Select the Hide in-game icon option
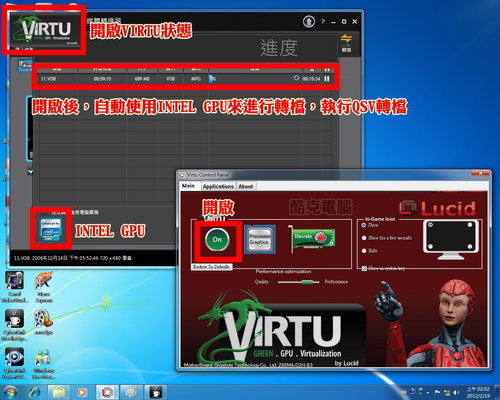The height and width of the screenshot is (400, 500). (x=364, y=251)
